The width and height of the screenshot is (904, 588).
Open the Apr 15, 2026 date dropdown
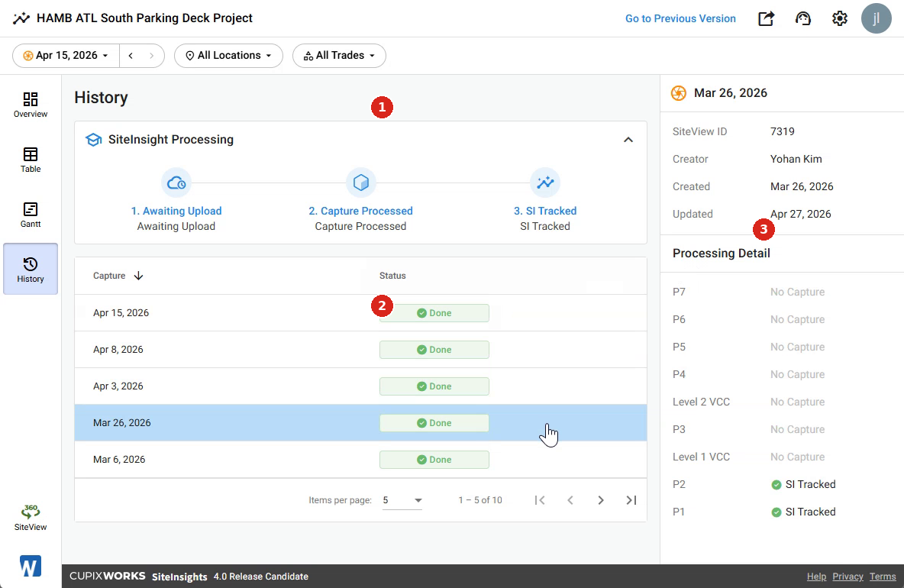(66, 55)
